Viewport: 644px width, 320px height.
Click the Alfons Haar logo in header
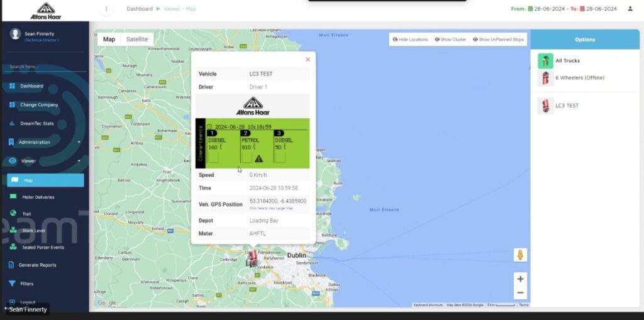tap(45, 11)
